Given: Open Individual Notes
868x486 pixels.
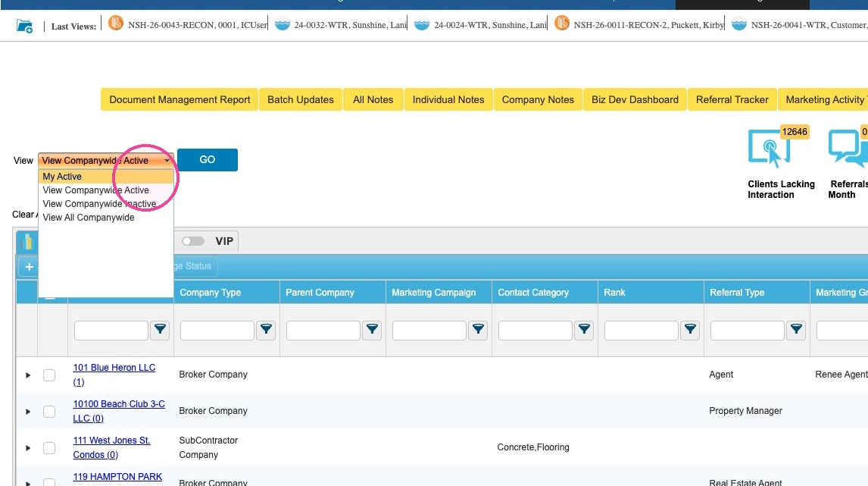Looking at the screenshot, I should [448, 100].
